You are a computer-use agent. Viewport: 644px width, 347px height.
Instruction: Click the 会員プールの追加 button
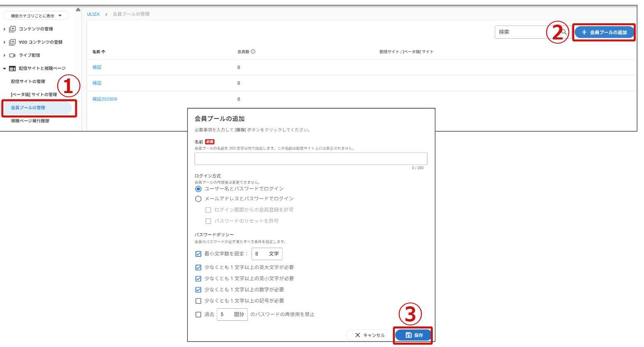(x=604, y=32)
